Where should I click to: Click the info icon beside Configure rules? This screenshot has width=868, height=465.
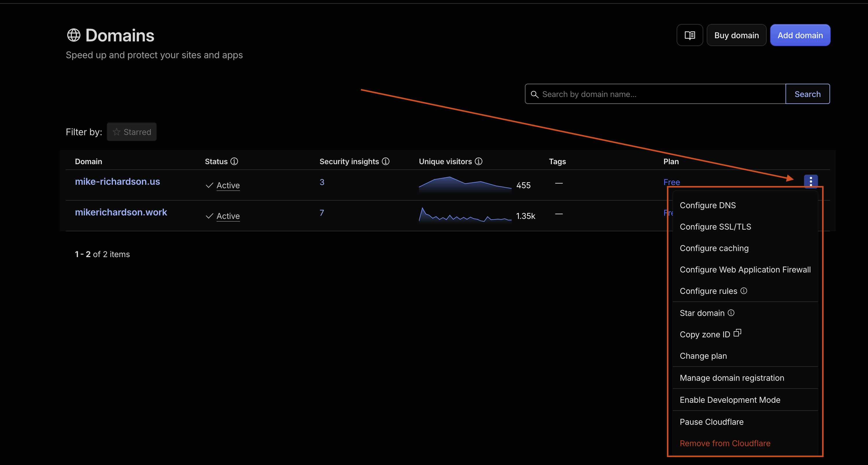pos(744,290)
